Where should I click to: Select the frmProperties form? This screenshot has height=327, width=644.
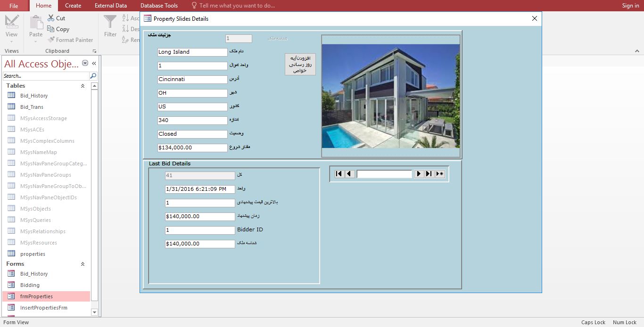click(46, 296)
